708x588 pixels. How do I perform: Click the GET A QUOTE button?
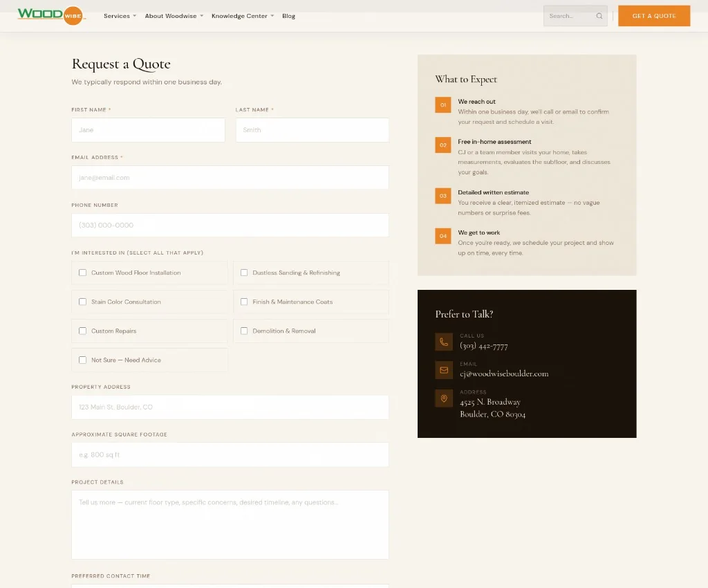pos(653,15)
